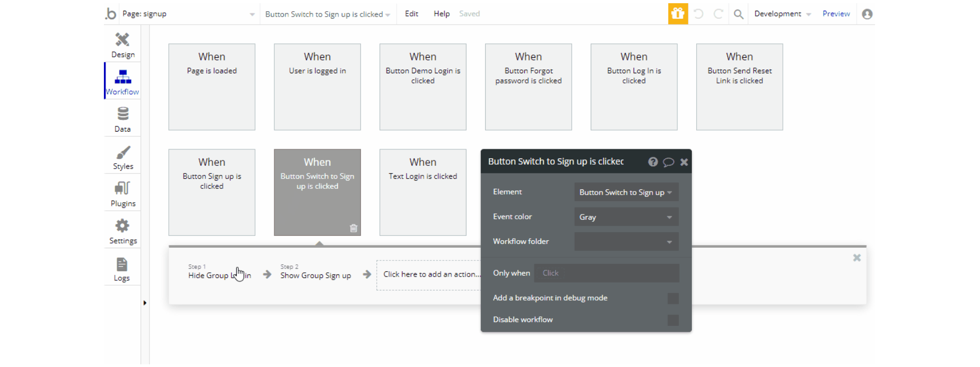Open the Plugins tab in sidebar
The width and height of the screenshot is (980, 367).
point(123,194)
